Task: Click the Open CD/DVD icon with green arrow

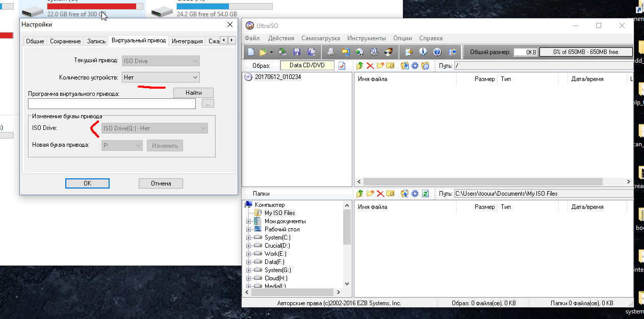Action: click(x=282, y=52)
